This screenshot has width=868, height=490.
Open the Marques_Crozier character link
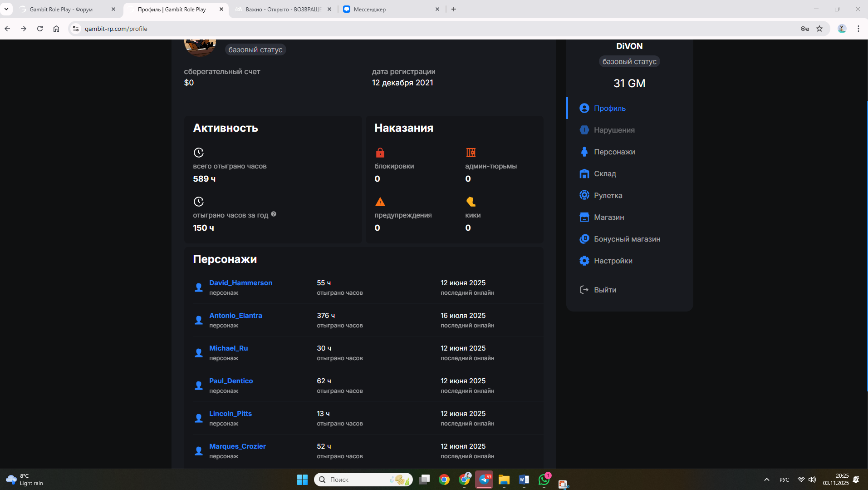click(237, 446)
